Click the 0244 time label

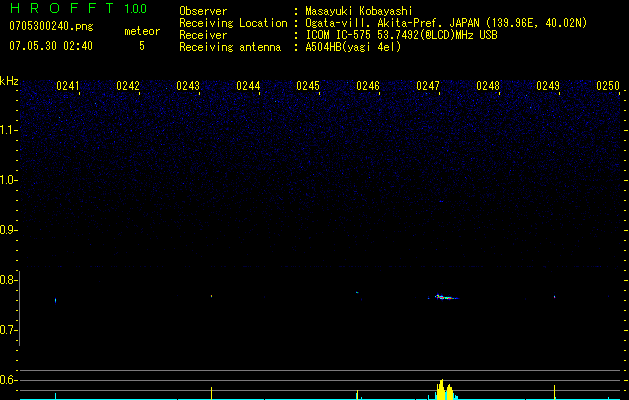[248, 86]
